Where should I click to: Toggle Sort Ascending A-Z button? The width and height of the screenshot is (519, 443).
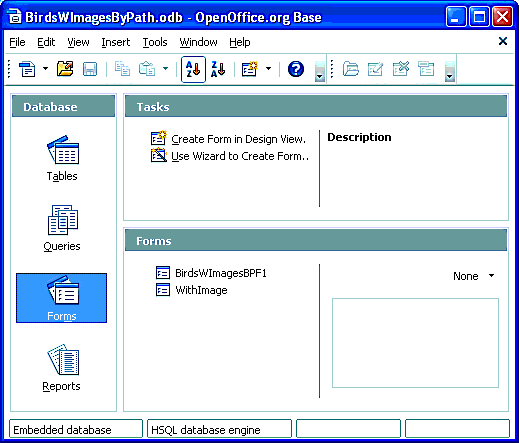[x=193, y=69]
